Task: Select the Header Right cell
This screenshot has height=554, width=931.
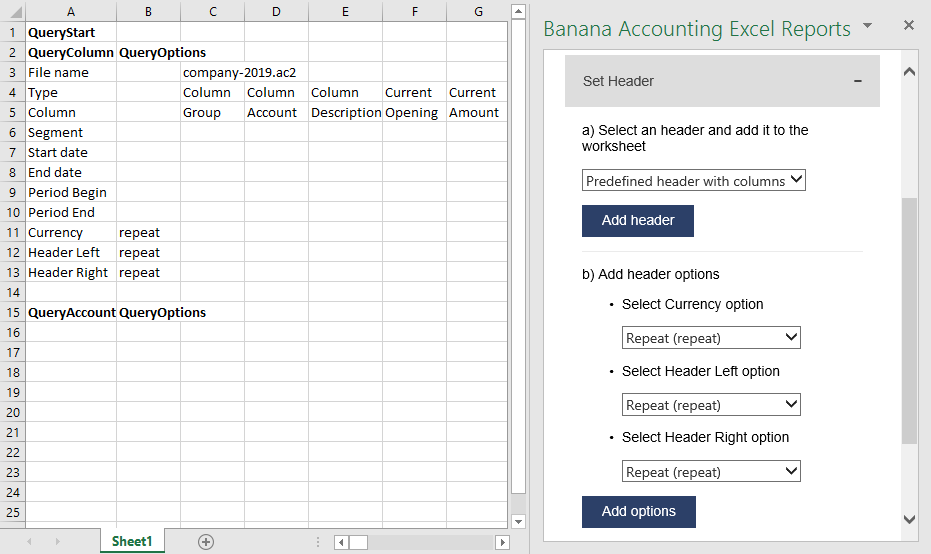Action: (x=71, y=273)
